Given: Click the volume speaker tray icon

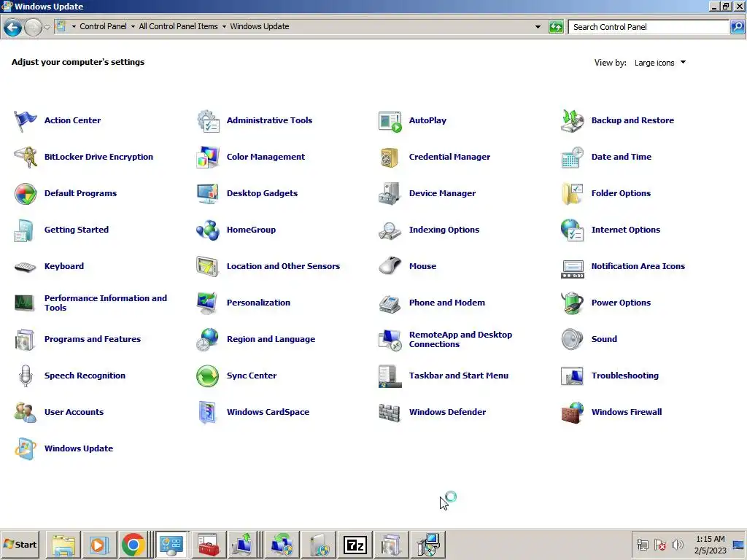Looking at the screenshot, I should click(x=677, y=545).
